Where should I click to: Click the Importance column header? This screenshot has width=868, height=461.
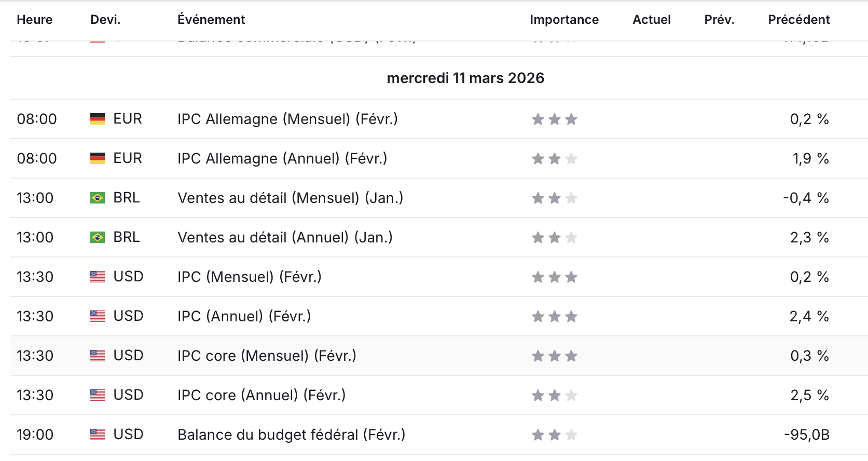pyautogui.click(x=564, y=20)
